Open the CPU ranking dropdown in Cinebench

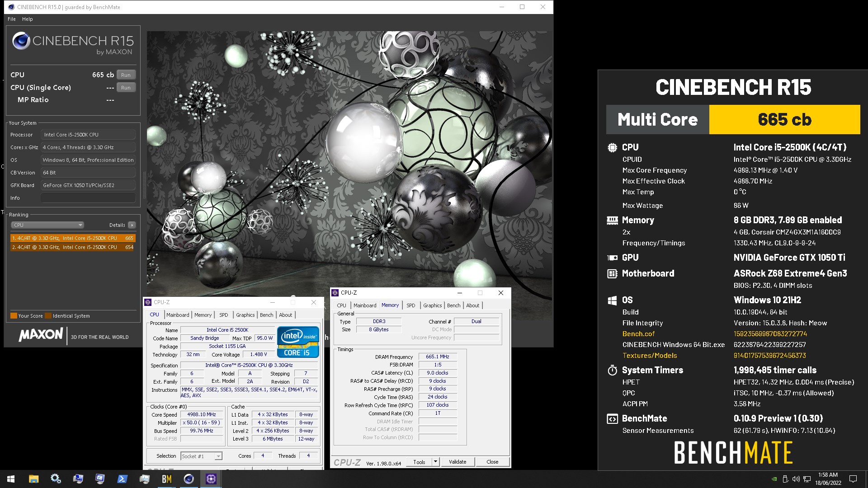(47, 225)
